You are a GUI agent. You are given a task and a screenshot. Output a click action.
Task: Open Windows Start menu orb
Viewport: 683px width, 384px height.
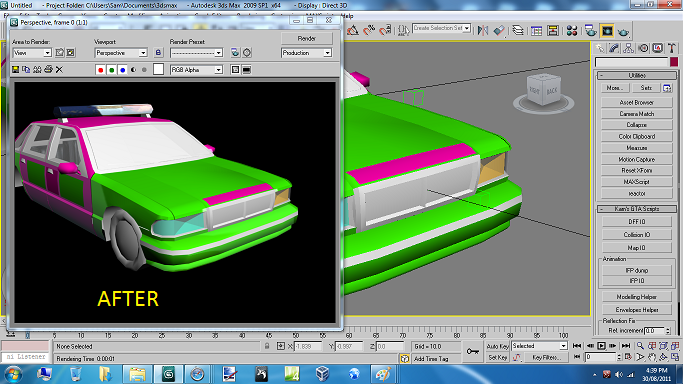[12, 374]
